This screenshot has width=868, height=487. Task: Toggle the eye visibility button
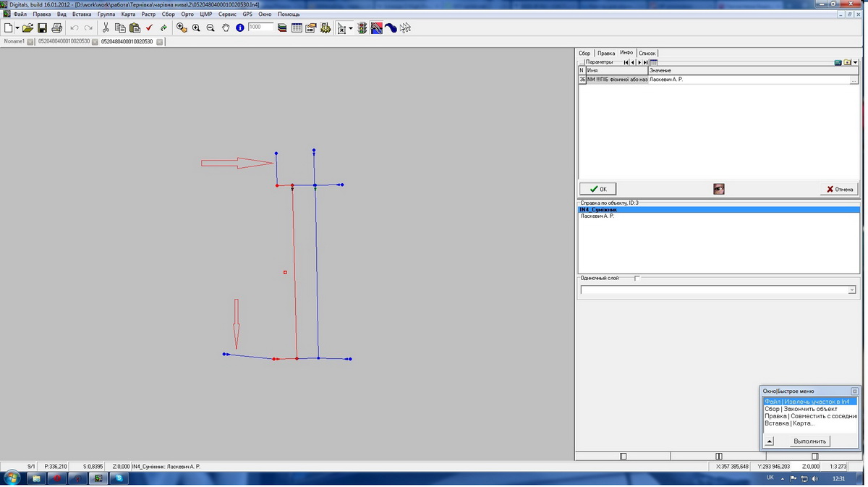(x=718, y=189)
